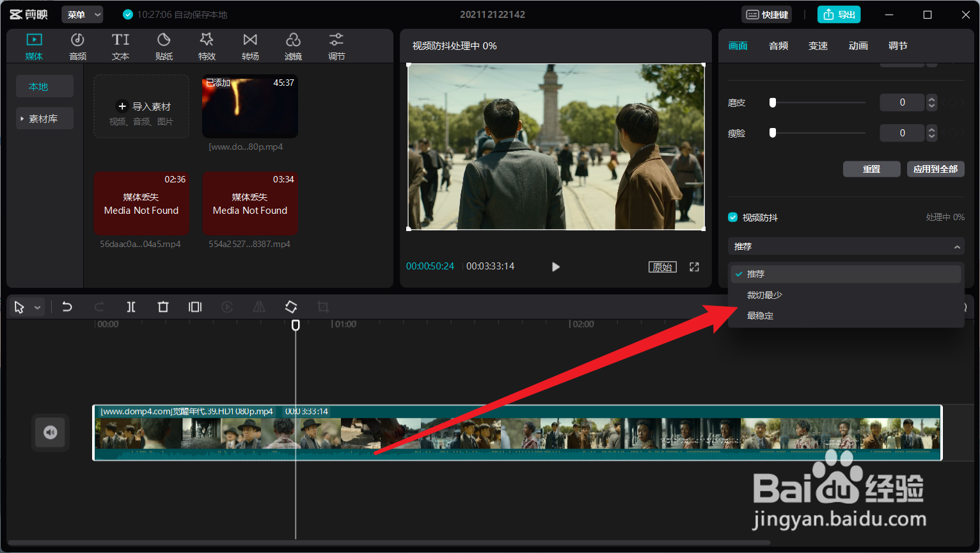The height and width of the screenshot is (553, 980).
Task: Click the timeline playhead marker
Action: pyautogui.click(x=296, y=325)
